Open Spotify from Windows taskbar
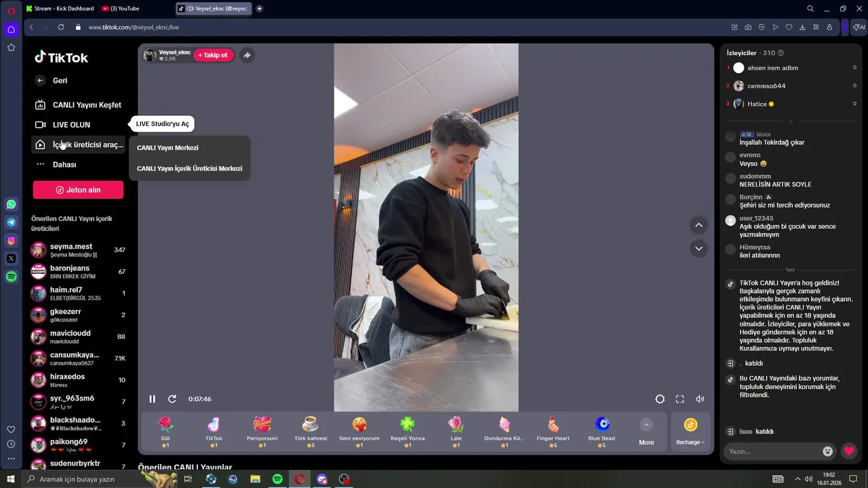The height and width of the screenshot is (488, 868). (x=277, y=479)
